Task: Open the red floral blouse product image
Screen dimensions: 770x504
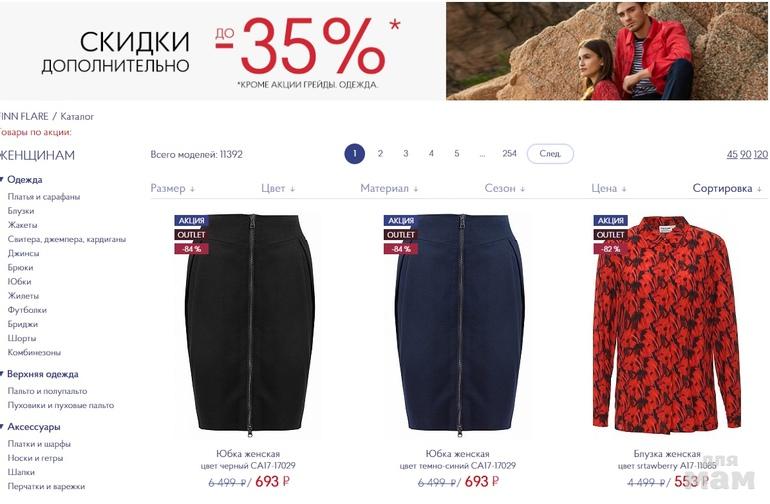Action: point(666,324)
